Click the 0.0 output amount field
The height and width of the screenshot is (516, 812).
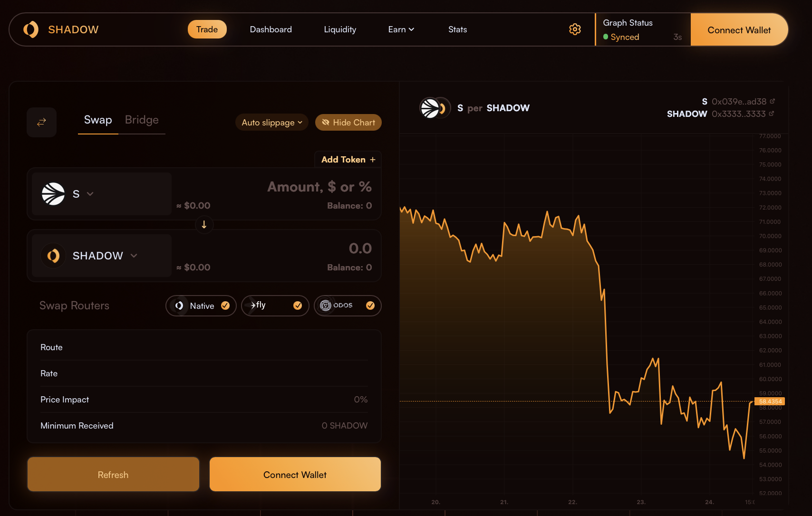(x=360, y=248)
